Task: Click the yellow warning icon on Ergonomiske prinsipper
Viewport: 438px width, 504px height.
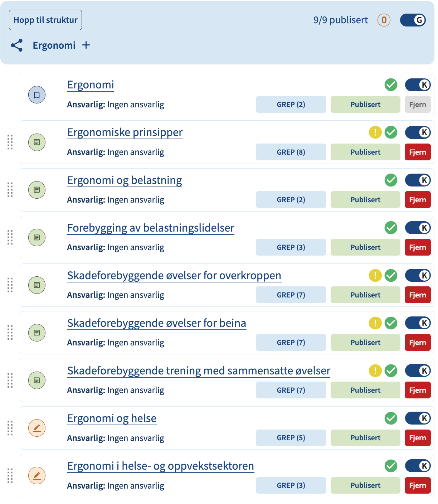Action: click(375, 132)
